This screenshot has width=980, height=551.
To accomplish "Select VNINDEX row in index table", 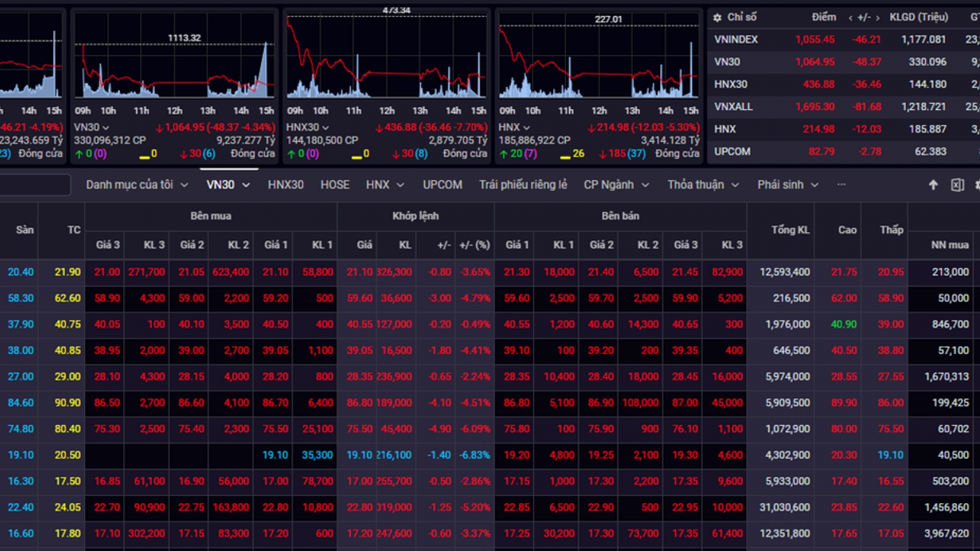I will coord(843,39).
